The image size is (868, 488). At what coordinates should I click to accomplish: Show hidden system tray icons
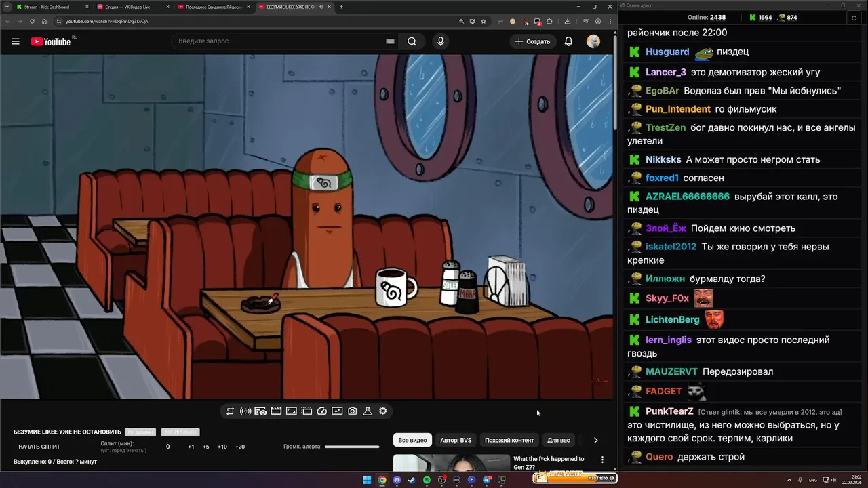[x=790, y=480]
